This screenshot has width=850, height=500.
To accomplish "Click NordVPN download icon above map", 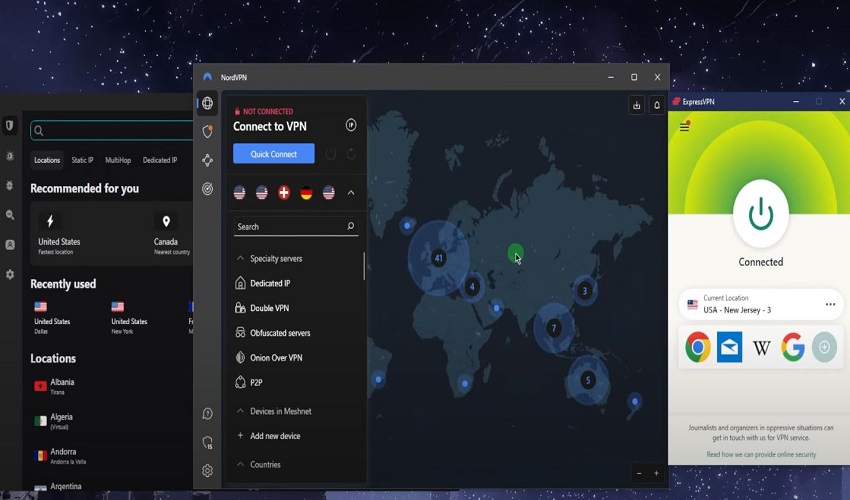I will (x=636, y=105).
